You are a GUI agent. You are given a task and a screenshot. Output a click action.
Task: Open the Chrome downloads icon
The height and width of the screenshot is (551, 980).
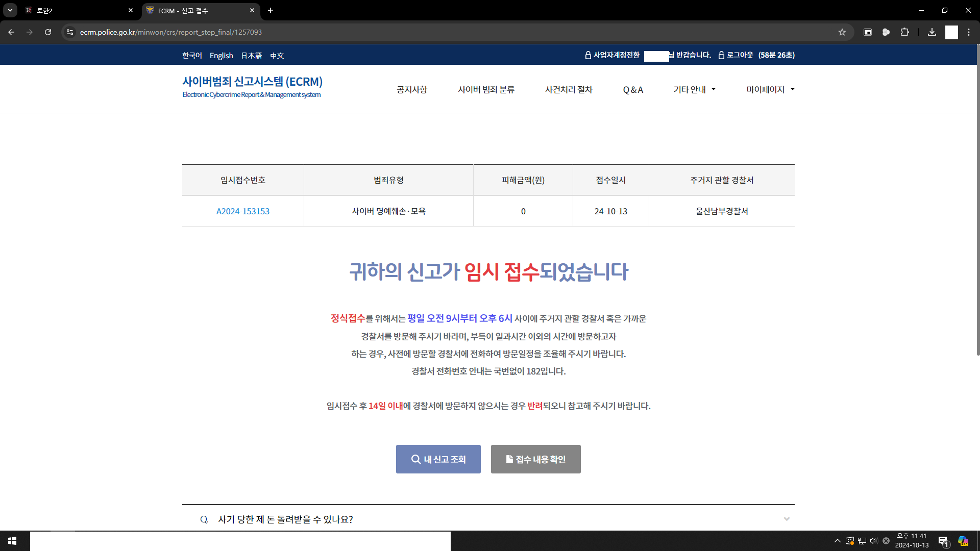[x=932, y=32]
